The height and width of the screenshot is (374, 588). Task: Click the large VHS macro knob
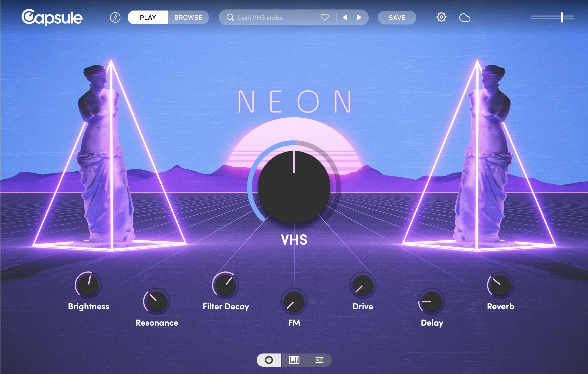coord(294,187)
